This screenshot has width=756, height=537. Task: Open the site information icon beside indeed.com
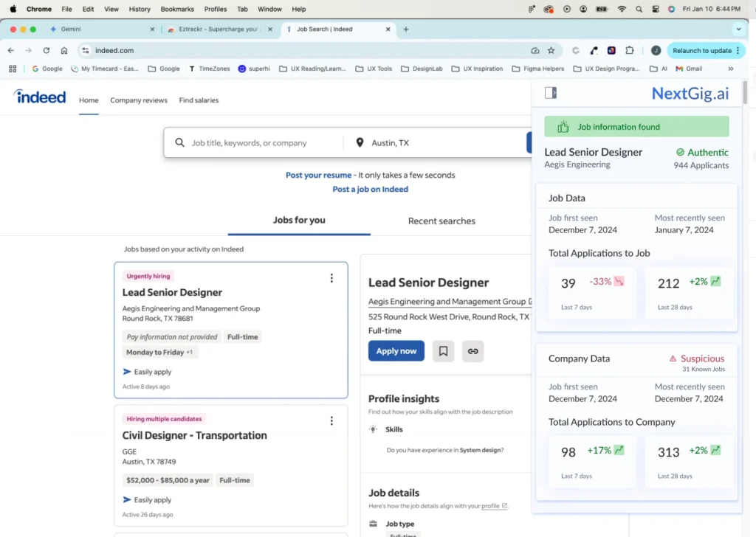coord(86,51)
